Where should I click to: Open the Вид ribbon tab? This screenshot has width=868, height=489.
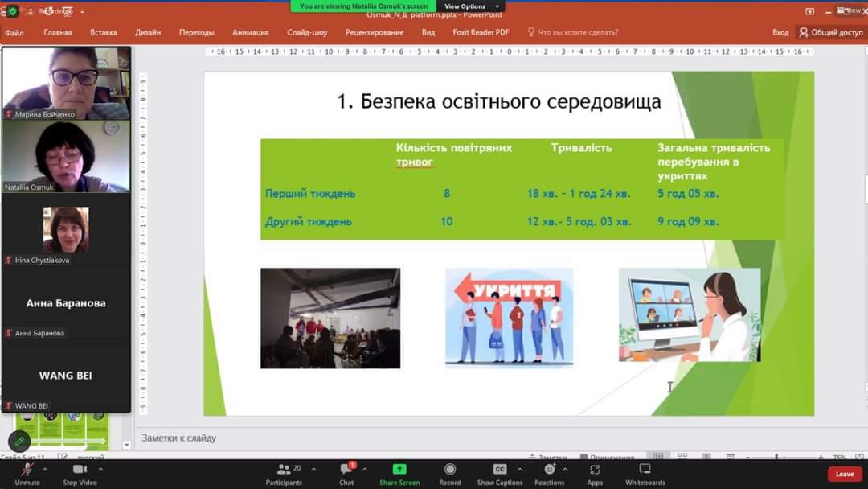[428, 33]
